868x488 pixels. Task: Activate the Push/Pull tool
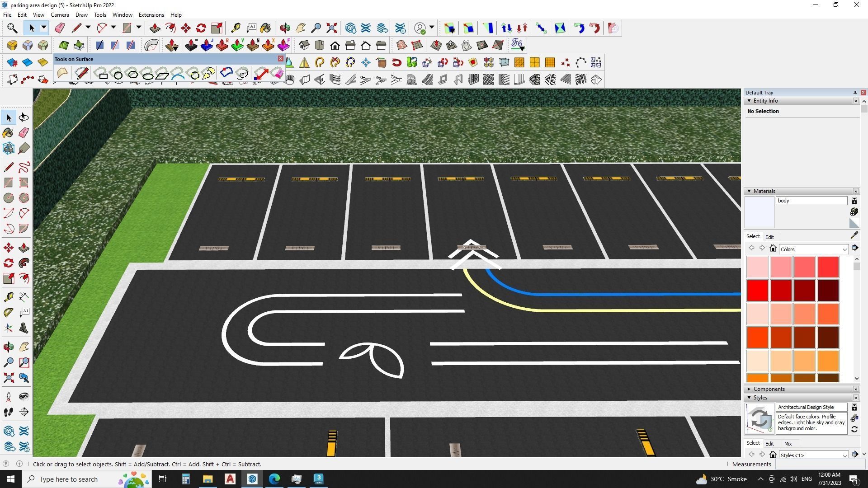click(24, 248)
